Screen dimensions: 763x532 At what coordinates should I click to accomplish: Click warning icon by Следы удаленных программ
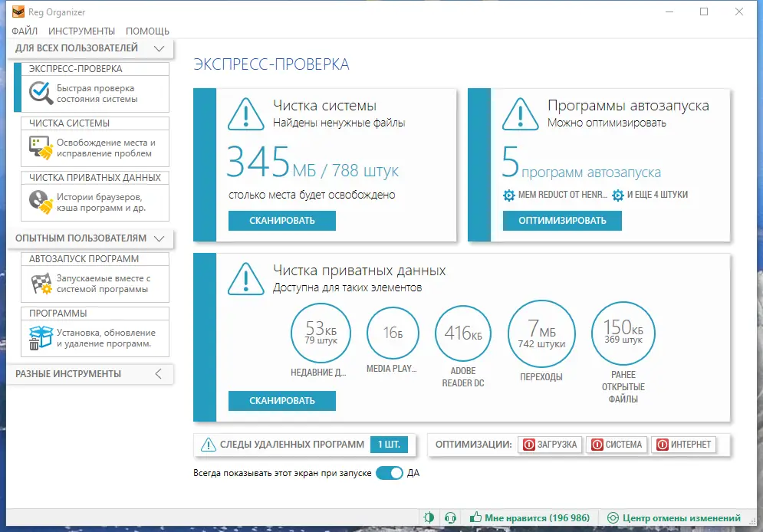209,445
